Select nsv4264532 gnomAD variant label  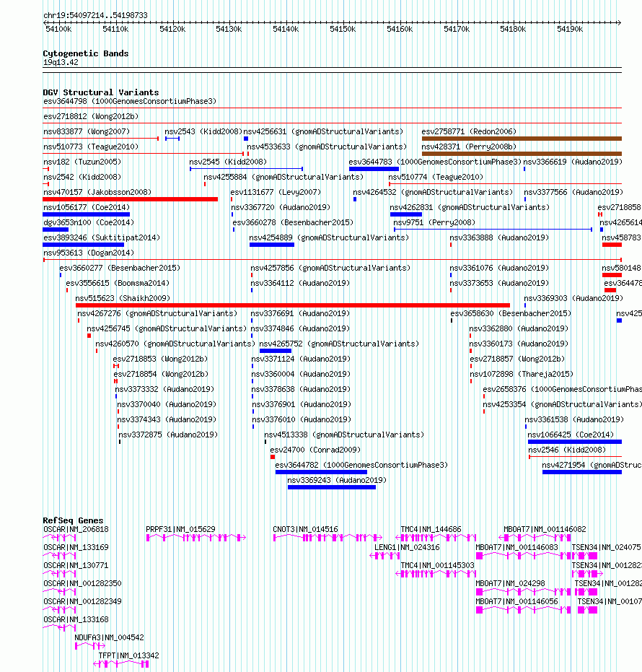(433, 193)
